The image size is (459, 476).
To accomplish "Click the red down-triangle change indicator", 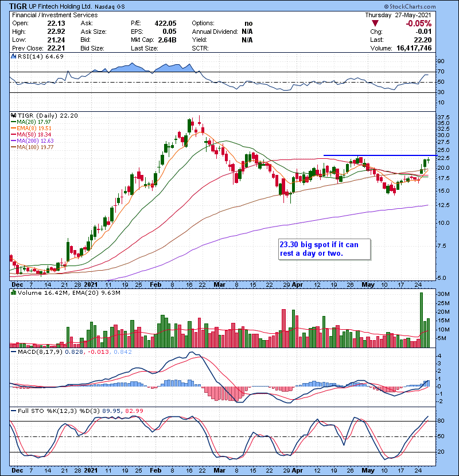I will click(x=375, y=24).
